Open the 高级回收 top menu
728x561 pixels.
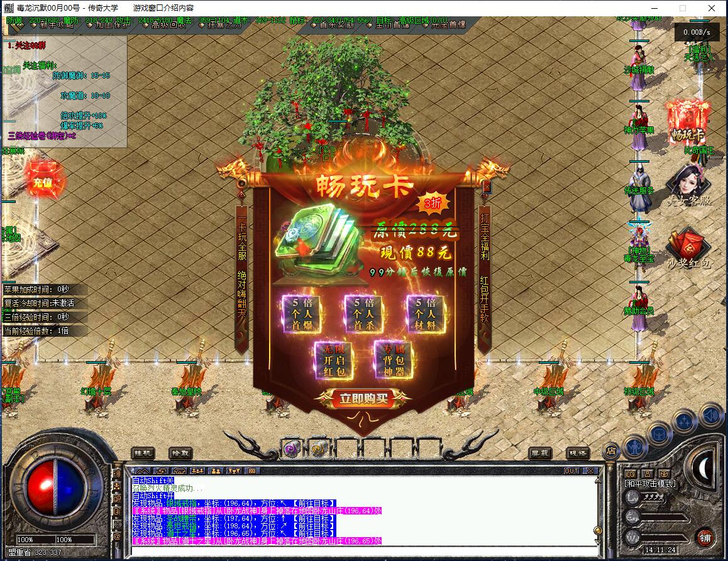click(x=168, y=25)
